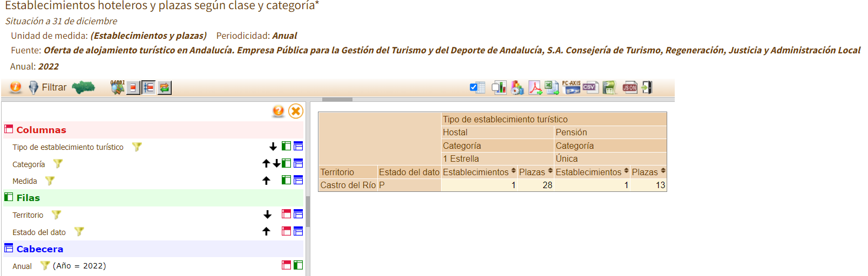Image resolution: width=868 pixels, height=276 pixels.
Task: Export the table as PDF
Action: [x=535, y=87]
